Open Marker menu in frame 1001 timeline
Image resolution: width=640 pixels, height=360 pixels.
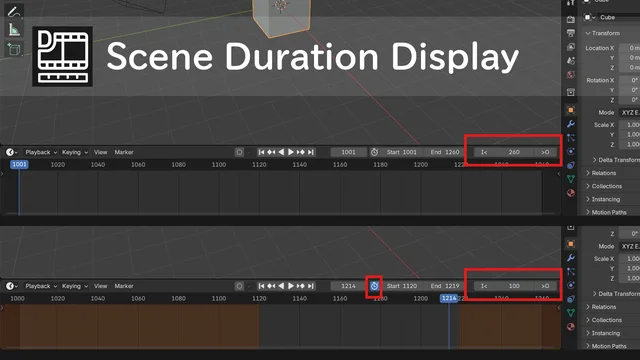click(x=124, y=152)
